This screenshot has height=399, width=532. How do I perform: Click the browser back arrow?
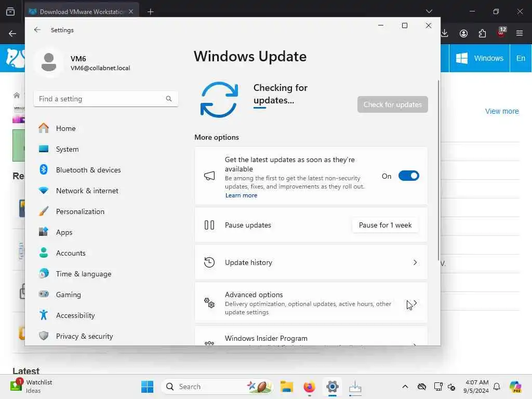coord(12,34)
